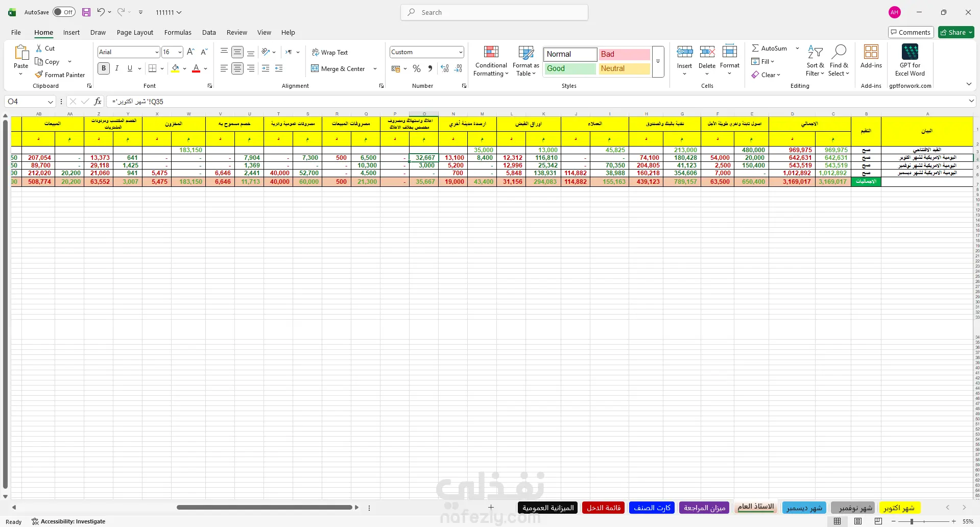Screen dimensions: 980x527
Task: Click the zoom slider handle
Action: pyautogui.click(x=912, y=521)
